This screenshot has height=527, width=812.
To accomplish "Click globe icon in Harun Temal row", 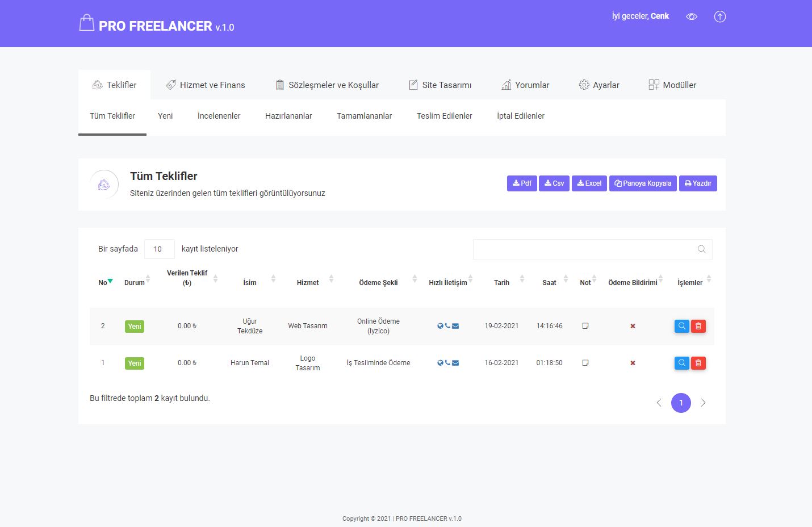I will point(440,363).
